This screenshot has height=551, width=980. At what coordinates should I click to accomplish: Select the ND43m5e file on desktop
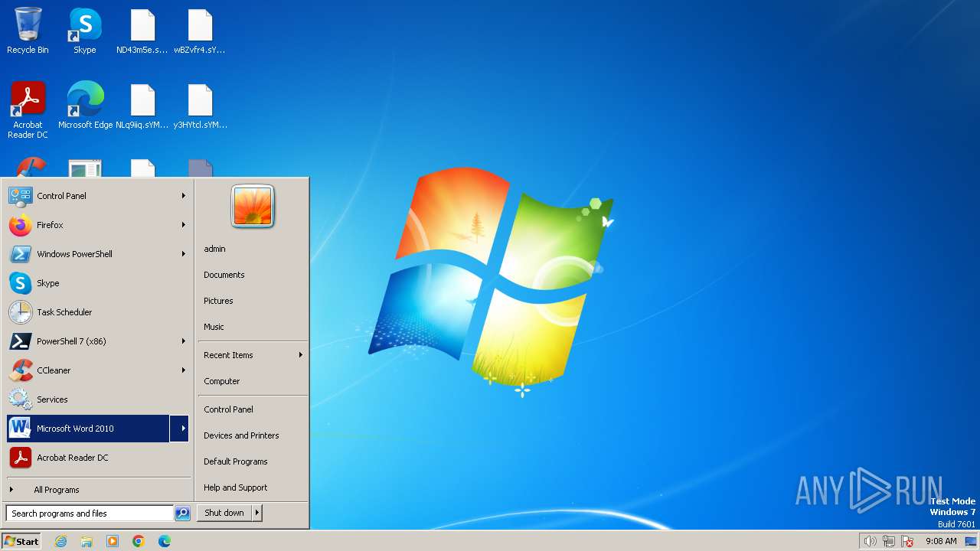pos(142,31)
